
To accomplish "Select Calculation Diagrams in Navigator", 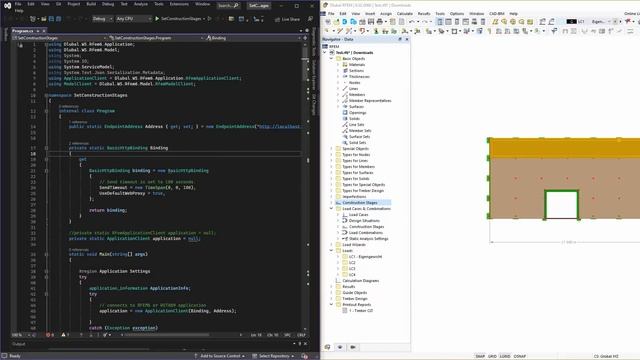I will 360,281.
